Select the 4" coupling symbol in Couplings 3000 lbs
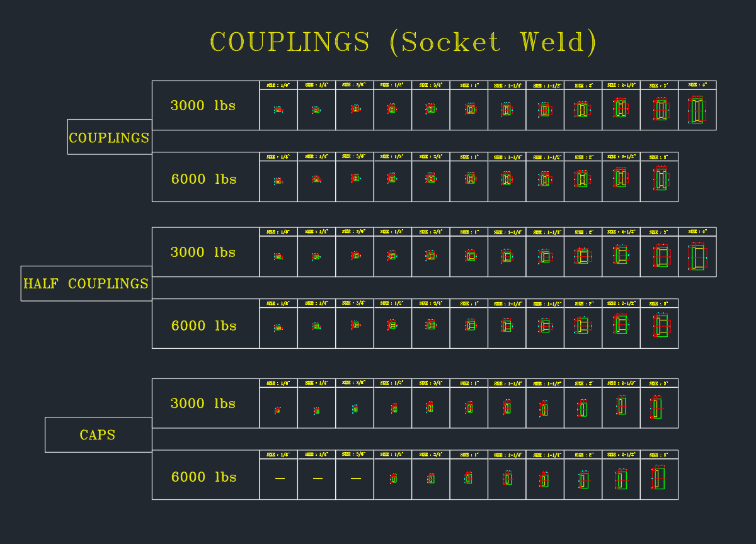This screenshot has width=756, height=544. pyautogui.click(x=697, y=110)
